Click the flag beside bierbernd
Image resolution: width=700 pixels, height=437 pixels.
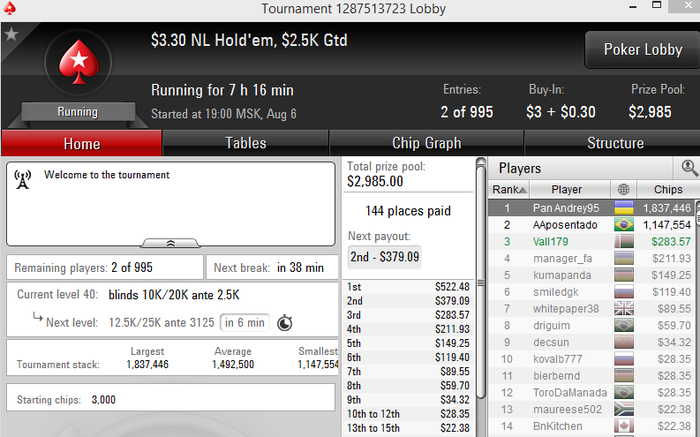[624, 376]
